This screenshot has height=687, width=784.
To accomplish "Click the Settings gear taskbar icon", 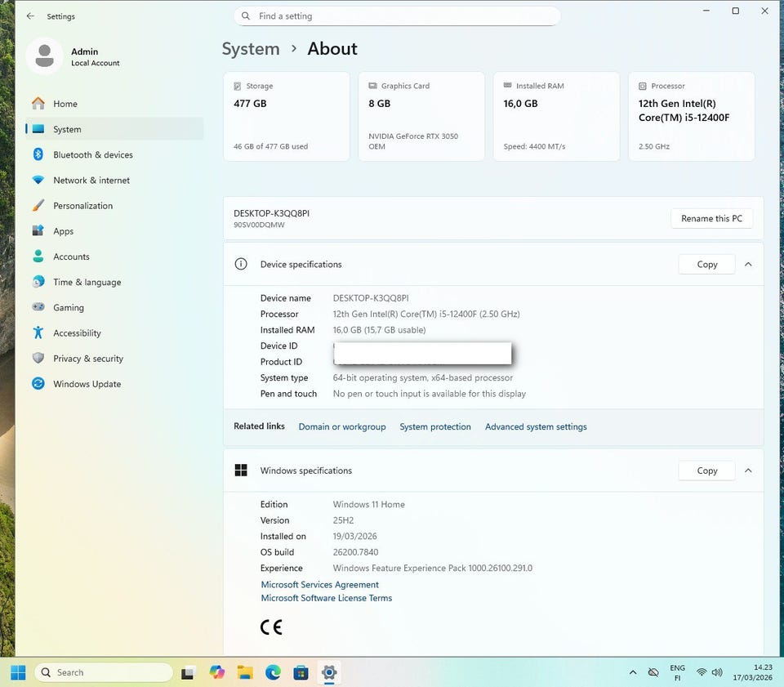I will [x=329, y=672].
